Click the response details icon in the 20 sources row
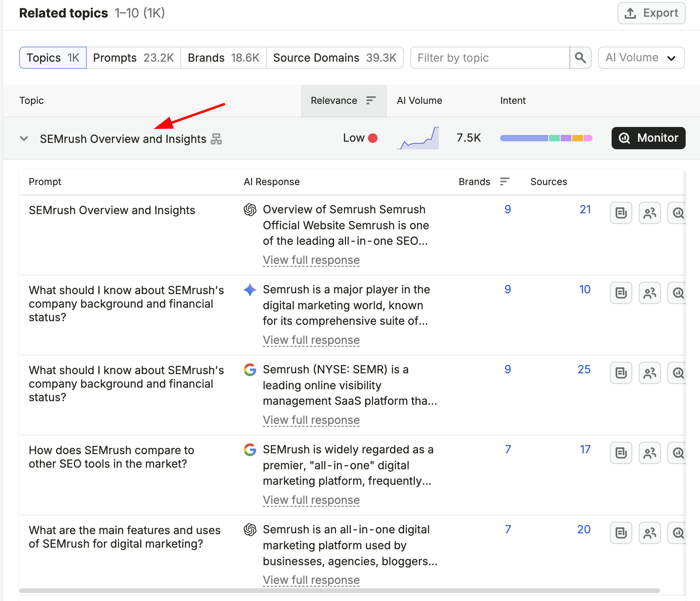700x601 pixels. pos(621,533)
